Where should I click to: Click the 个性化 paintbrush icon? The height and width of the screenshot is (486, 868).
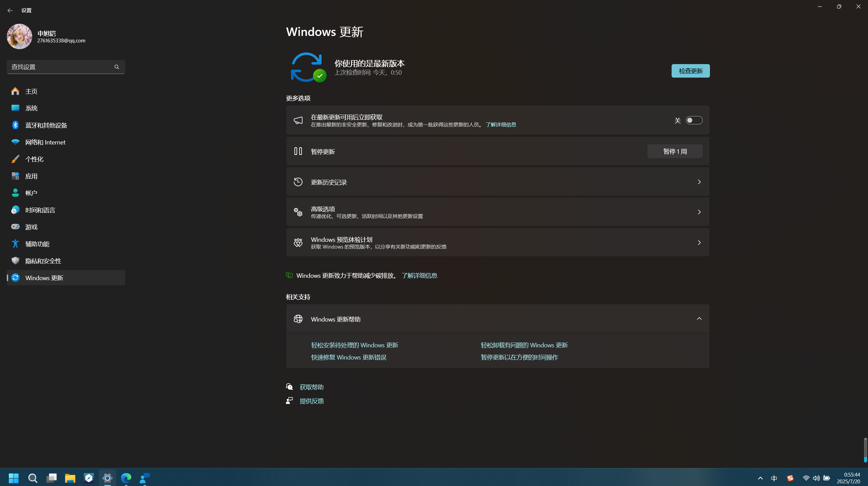pyautogui.click(x=15, y=159)
